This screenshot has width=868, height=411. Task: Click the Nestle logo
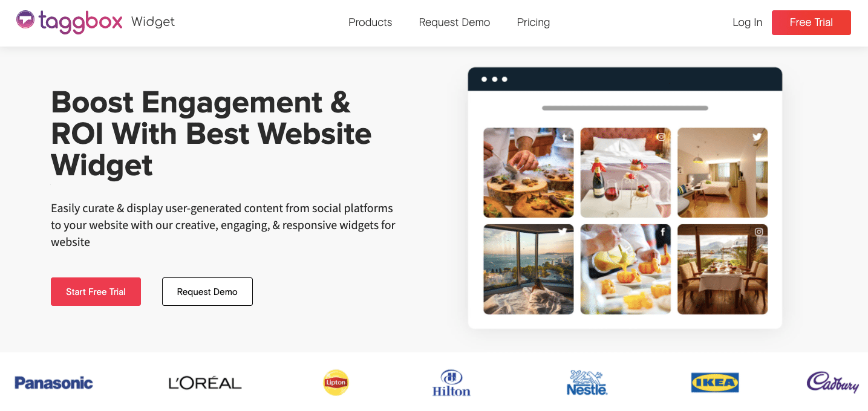tap(587, 383)
